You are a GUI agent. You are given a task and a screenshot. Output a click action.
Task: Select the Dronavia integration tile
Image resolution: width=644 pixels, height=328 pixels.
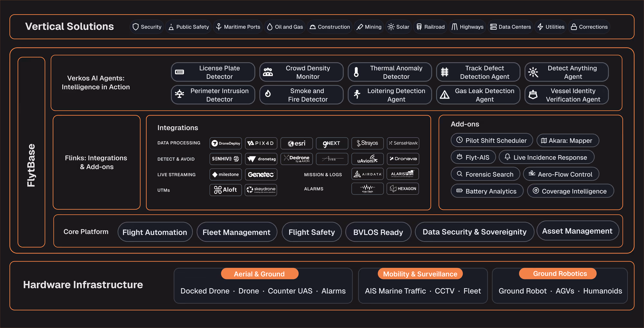[403, 159]
